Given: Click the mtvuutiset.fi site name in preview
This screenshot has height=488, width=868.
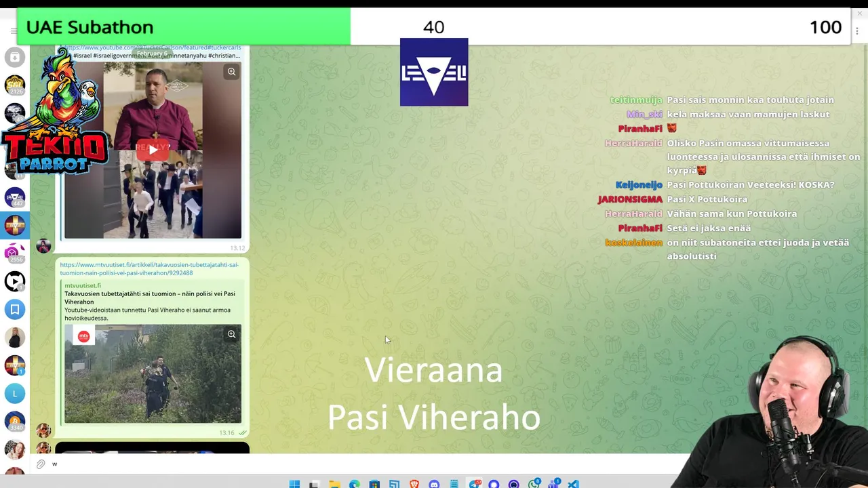Looking at the screenshot, I should (83, 285).
